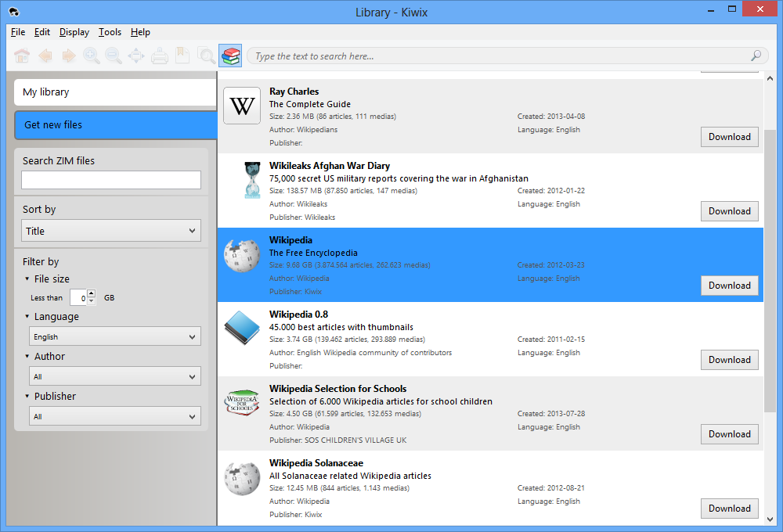Click the search magnifier in search box
The height and width of the screenshot is (532, 783).
pyautogui.click(x=756, y=56)
